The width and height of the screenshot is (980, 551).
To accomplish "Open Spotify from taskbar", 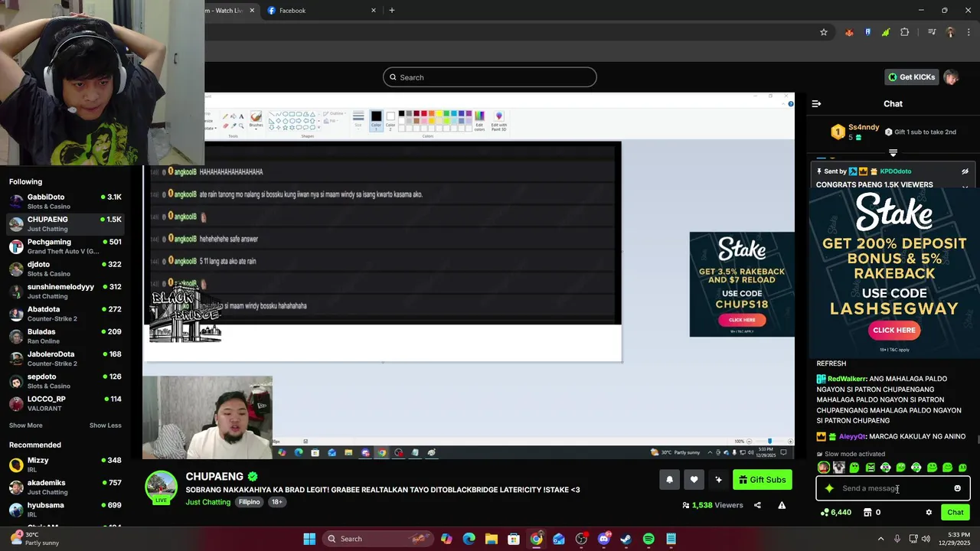I will pyautogui.click(x=648, y=539).
